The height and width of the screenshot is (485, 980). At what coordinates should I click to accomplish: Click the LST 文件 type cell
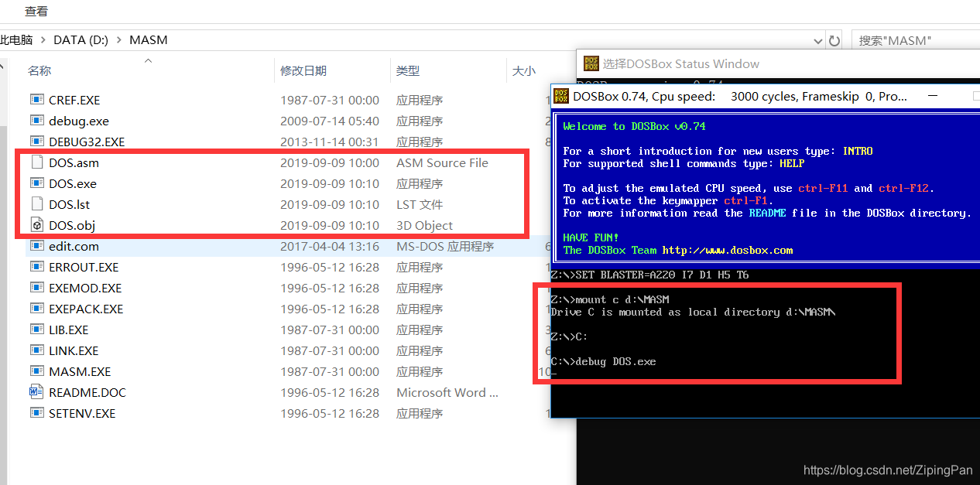pos(419,204)
